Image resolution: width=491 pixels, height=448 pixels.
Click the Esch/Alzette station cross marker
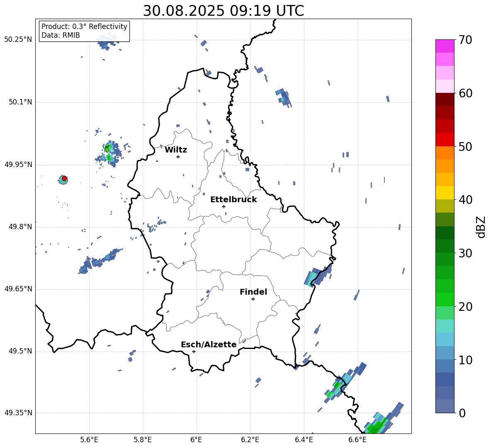(x=194, y=351)
